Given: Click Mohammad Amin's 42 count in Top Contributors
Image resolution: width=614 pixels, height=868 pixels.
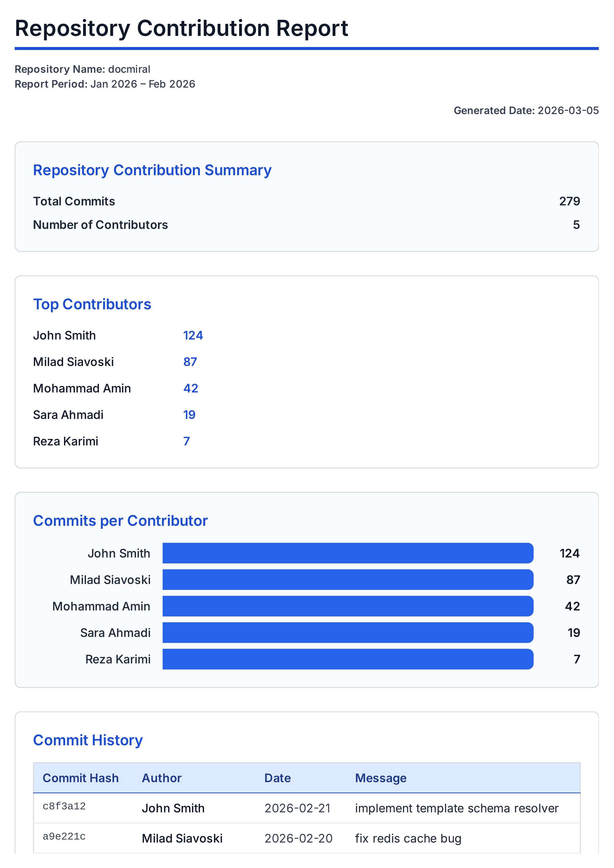Looking at the screenshot, I should (x=191, y=388).
